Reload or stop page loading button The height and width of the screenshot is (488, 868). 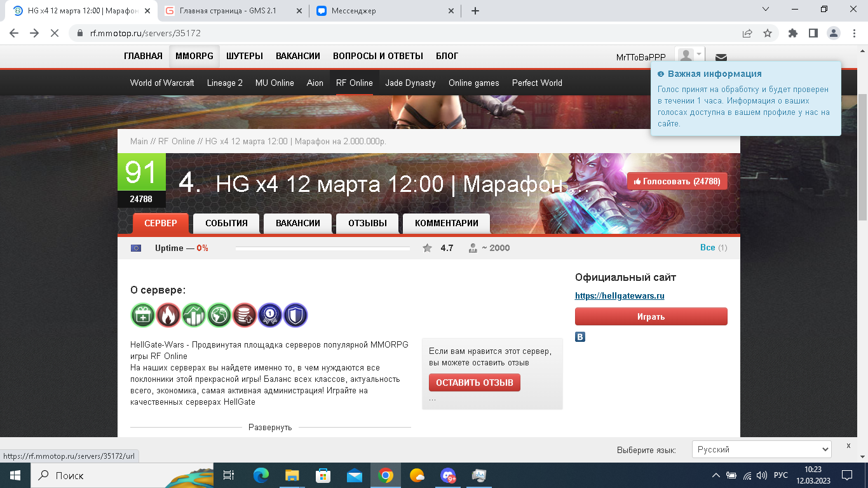pyautogui.click(x=55, y=33)
